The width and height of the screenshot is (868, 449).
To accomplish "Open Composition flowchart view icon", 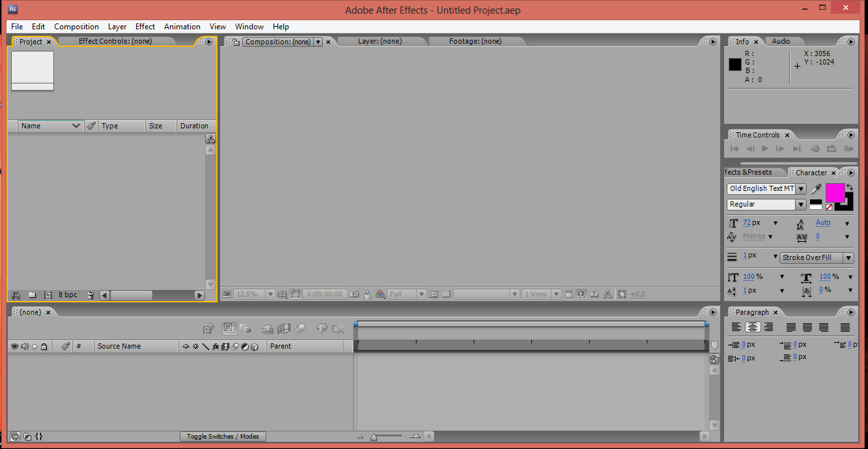I will (607, 294).
